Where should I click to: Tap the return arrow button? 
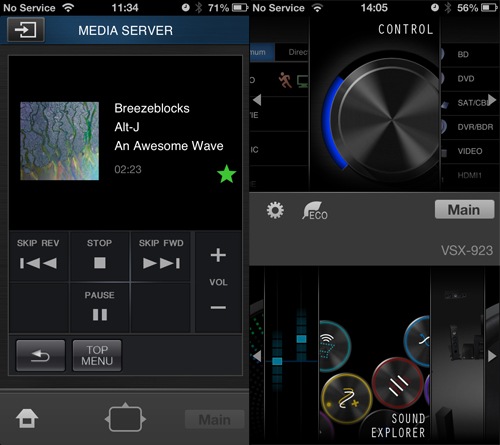tap(40, 356)
